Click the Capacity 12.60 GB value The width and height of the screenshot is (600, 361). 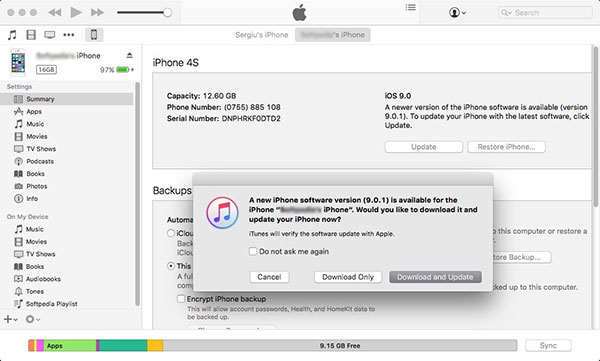point(219,96)
